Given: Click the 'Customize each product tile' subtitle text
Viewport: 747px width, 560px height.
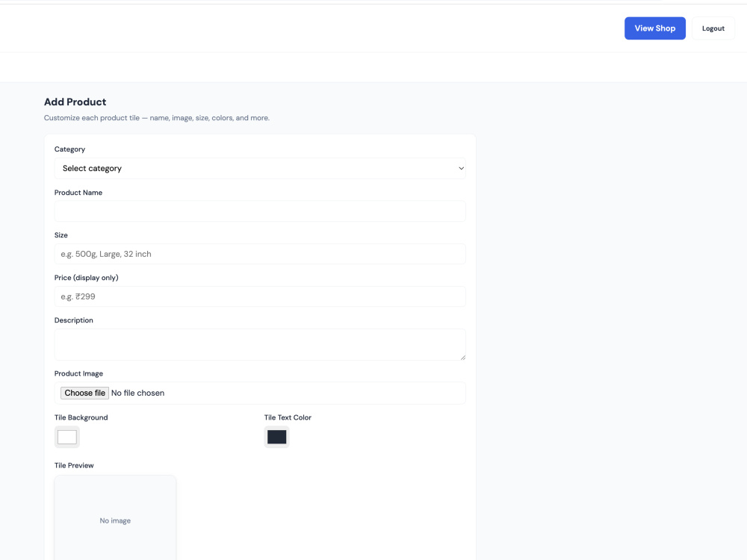Looking at the screenshot, I should click(x=157, y=118).
